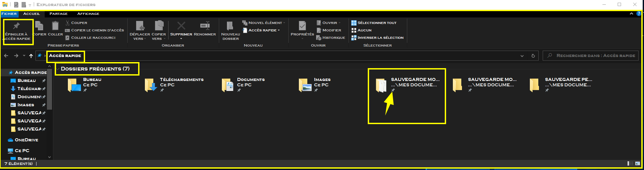The image size is (644, 170).
Task: Go up one level with up arrow
Action: pyautogui.click(x=31, y=56)
